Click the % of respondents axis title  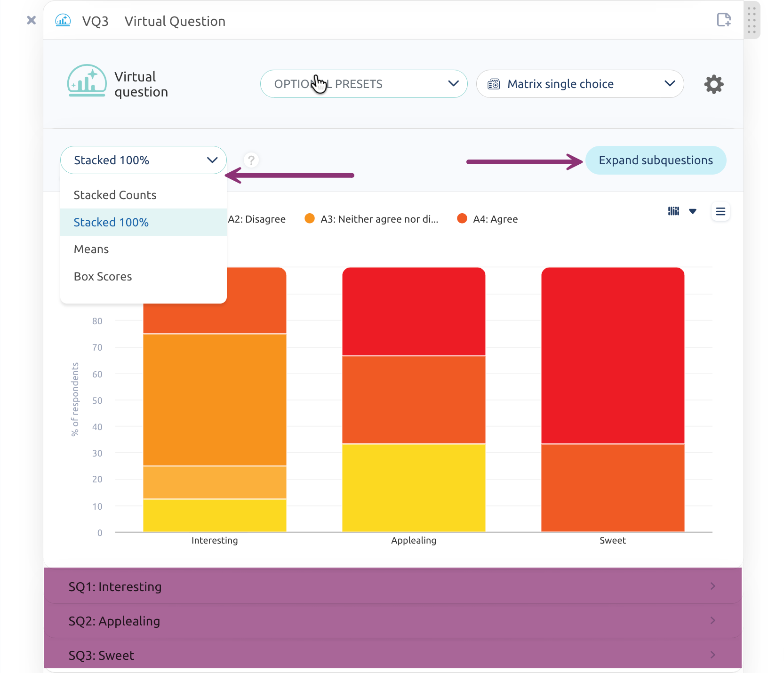(x=75, y=400)
